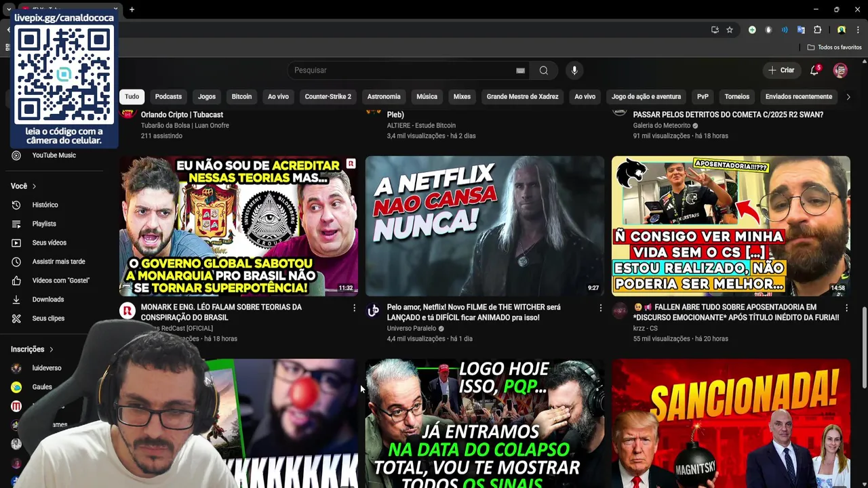Open the Chrome profile avatar
868x488 pixels.
tap(841, 30)
